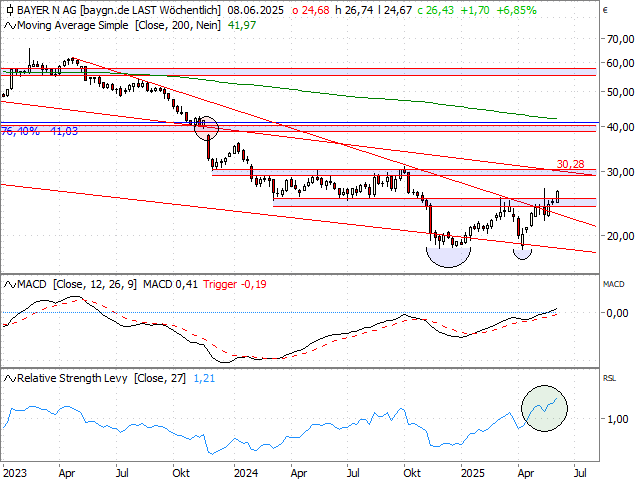
Task: Click the absolute change +1,70
Action: 475,10
